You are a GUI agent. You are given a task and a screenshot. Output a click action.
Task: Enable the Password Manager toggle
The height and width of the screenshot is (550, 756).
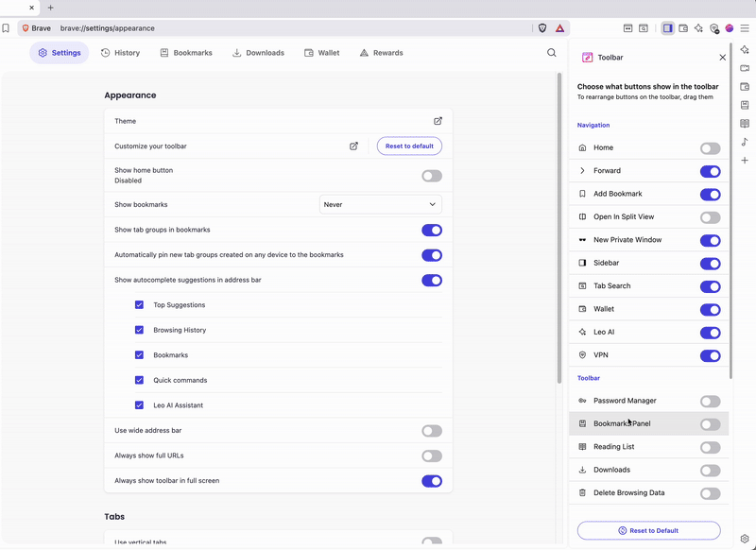[x=711, y=402]
